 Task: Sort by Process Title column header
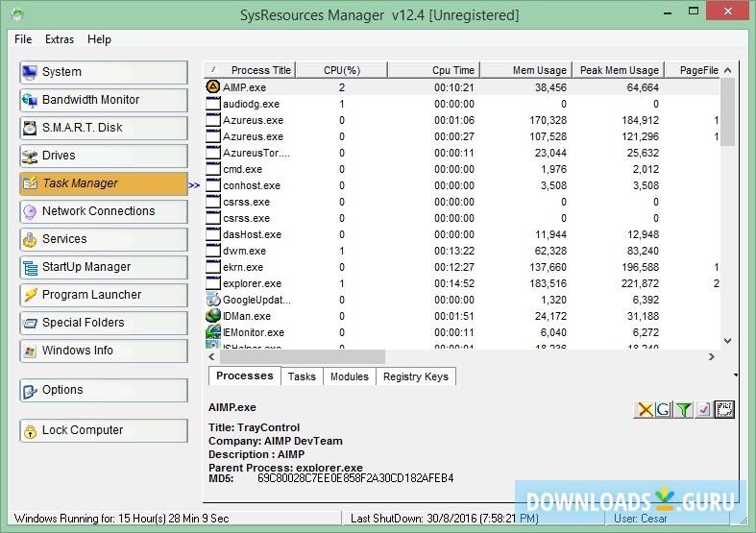250,70
